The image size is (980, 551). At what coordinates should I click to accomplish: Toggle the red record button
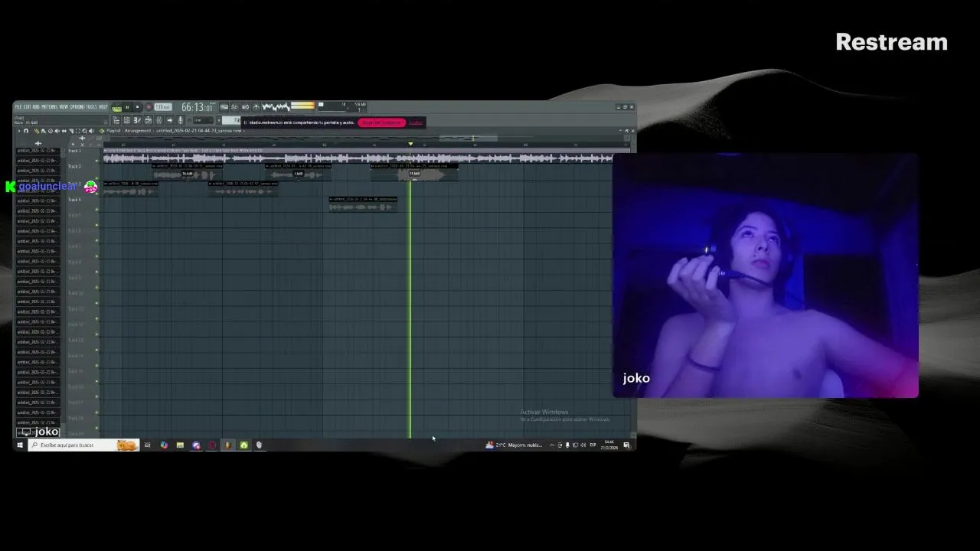coord(149,107)
